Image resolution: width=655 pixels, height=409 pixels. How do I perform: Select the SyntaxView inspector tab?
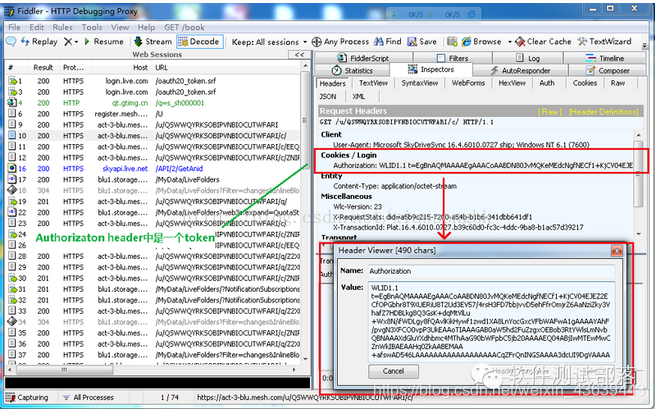419,83
